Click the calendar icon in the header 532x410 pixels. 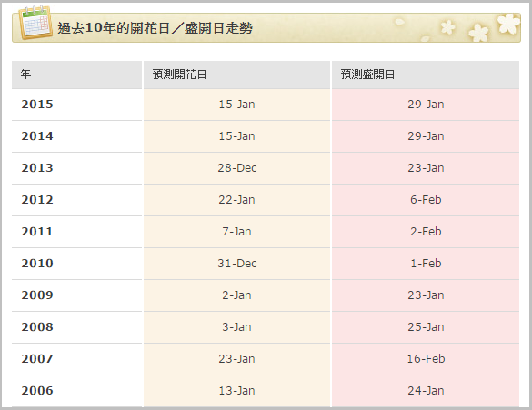35,22
